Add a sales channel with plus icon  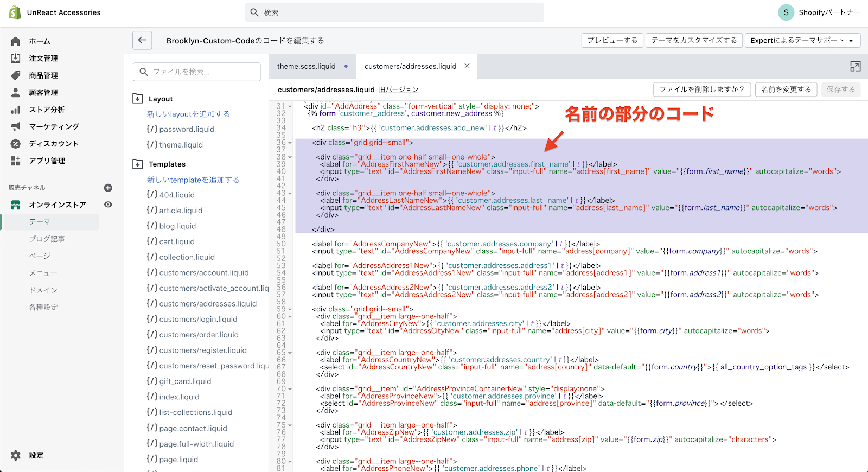click(x=108, y=188)
